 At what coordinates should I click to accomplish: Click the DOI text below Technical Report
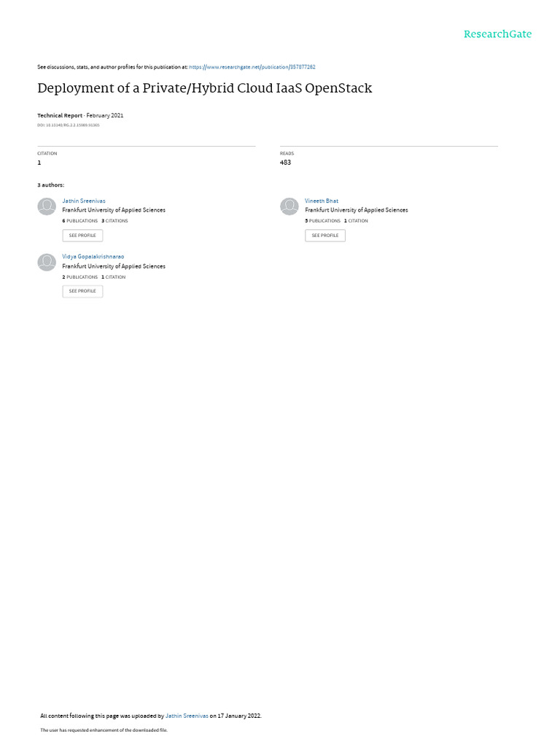click(x=69, y=125)
